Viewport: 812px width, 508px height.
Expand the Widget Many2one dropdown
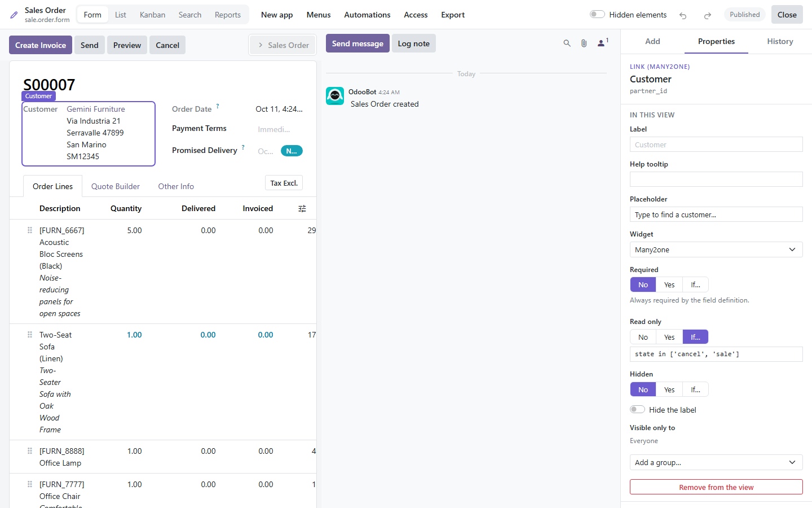point(716,249)
